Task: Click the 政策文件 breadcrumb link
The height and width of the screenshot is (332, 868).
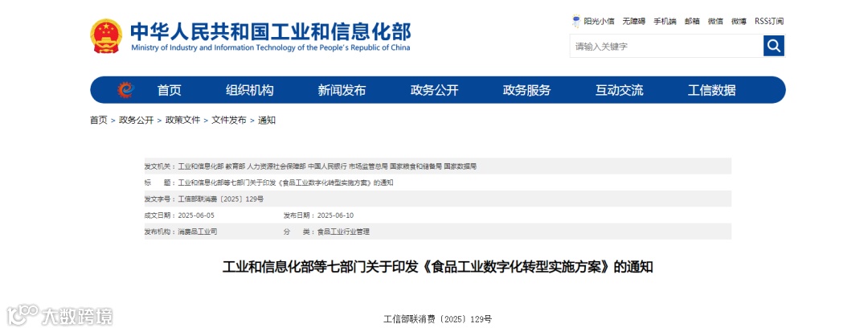Action: click(x=182, y=120)
